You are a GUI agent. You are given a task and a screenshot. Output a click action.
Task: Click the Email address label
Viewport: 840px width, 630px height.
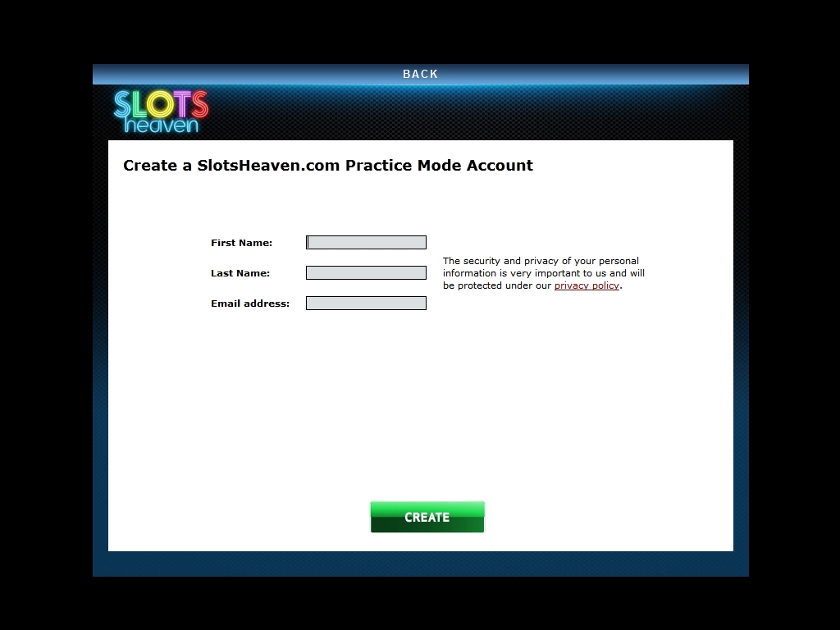point(250,304)
